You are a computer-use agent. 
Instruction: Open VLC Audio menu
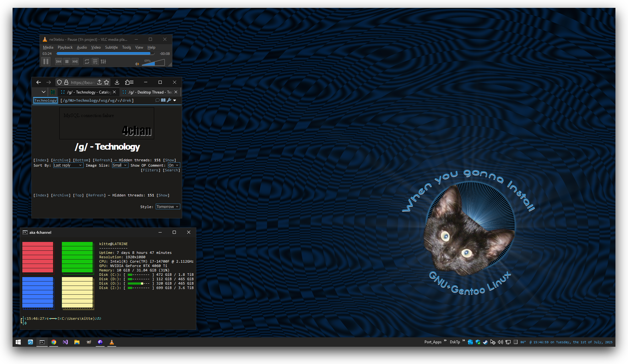tap(82, 47)
